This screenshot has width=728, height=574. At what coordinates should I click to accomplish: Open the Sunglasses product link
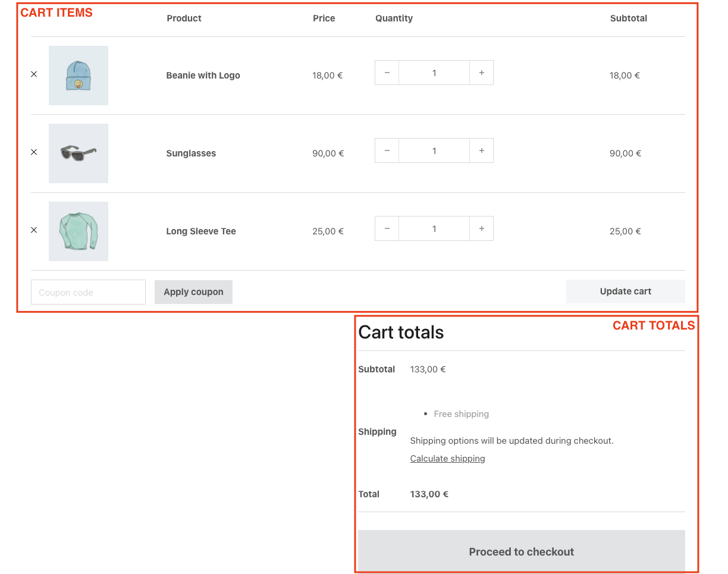click(x=191, y=153)
